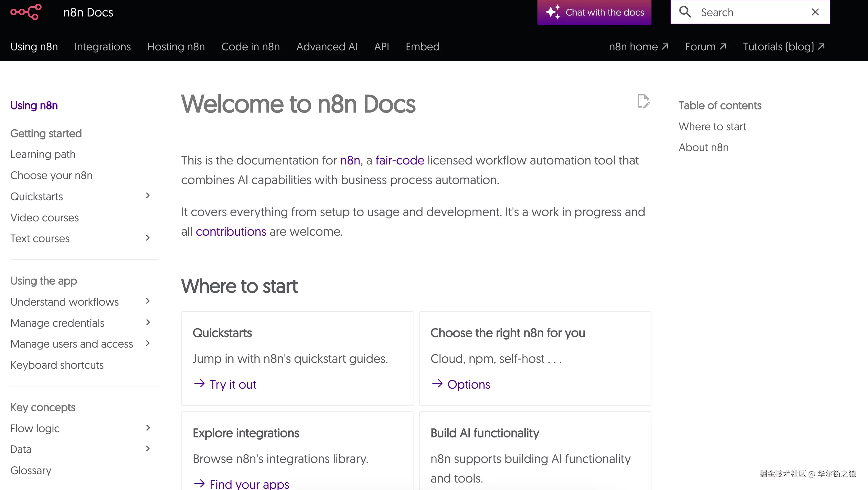Open the Forum external link
The width and height of the screenshot is (868, 490).
click(x=705, y=47)
